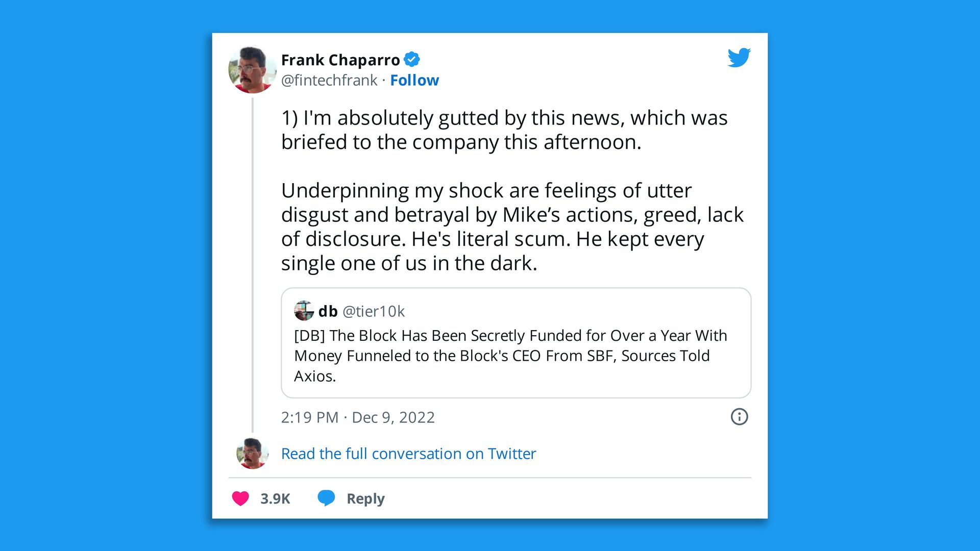
Task: Click the heart icon to like the tweet
Action: (x=240, y=498)
